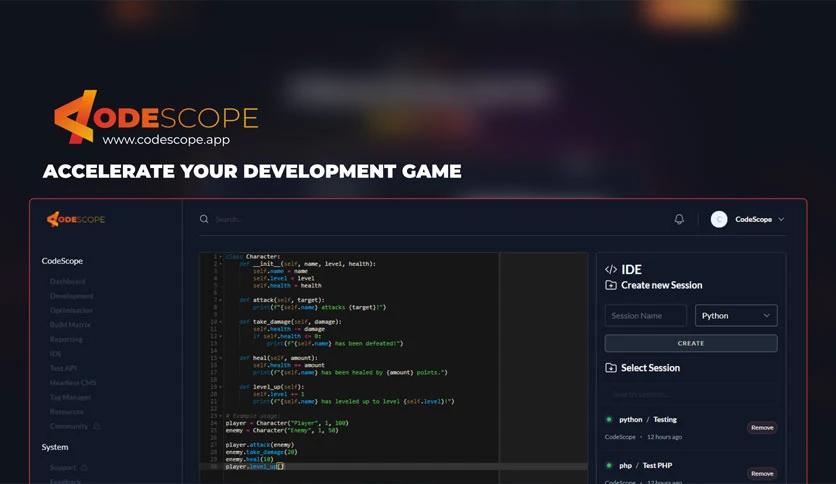Click the icon beside Community in the sidebar
Image resolution: width=836 pixels, height=484 pixels.
point(97,426)
